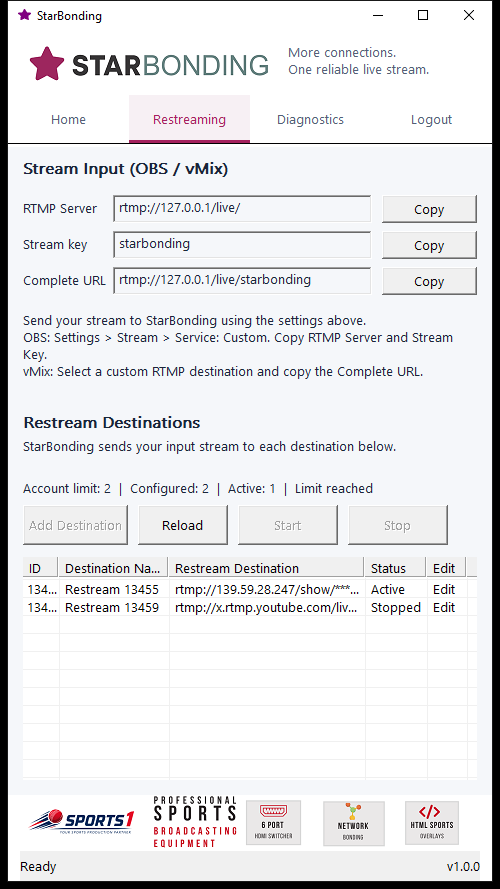The image size is (500, 889).
Task: Copy the Complete URL
Action: 429,281
